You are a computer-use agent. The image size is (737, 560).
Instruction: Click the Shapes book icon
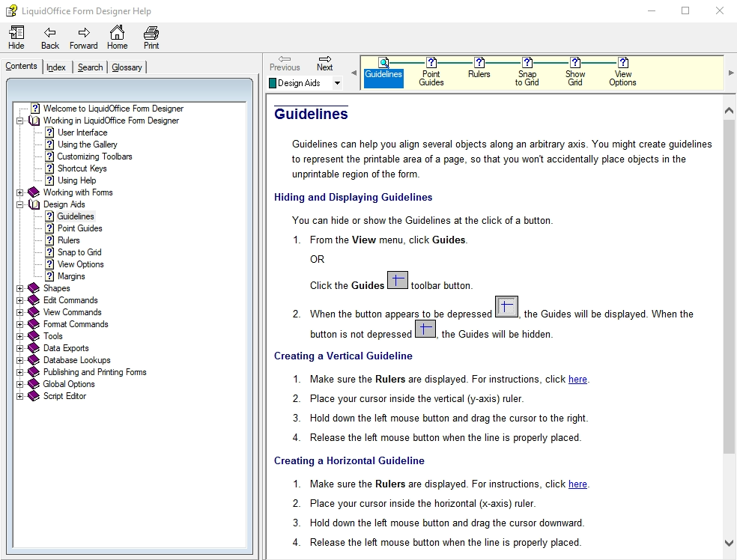[34, 288]
